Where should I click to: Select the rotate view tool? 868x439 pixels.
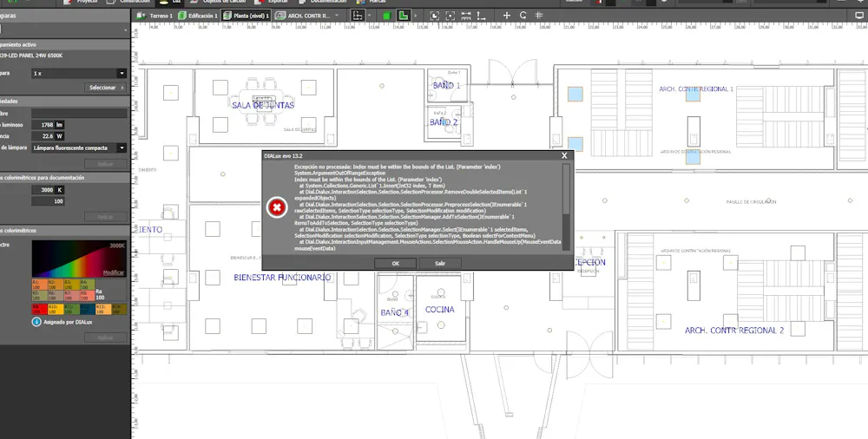point(523,16)
